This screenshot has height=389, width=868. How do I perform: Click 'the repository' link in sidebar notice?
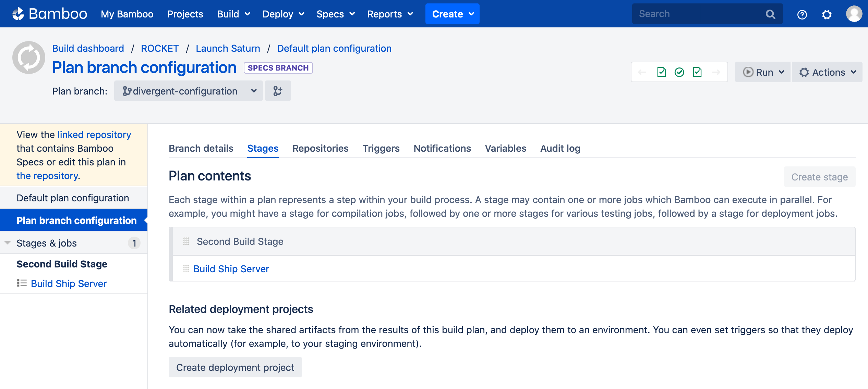47,176
